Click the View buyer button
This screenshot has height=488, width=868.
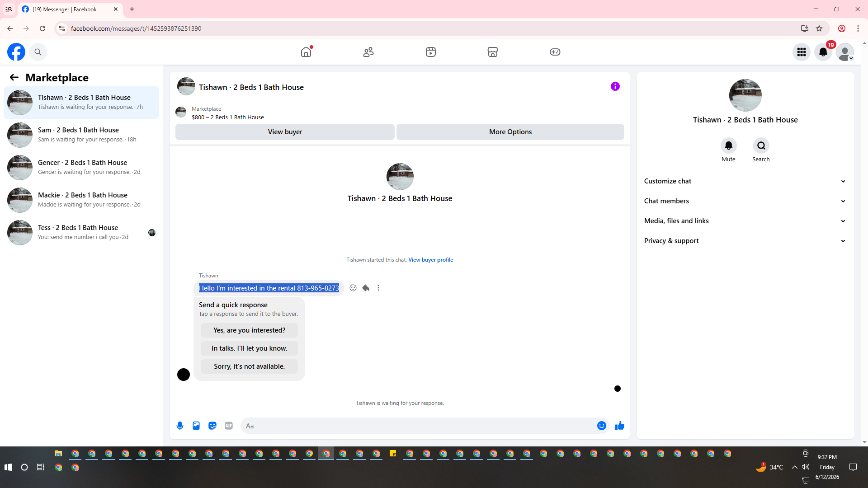[x=285, y=132]
